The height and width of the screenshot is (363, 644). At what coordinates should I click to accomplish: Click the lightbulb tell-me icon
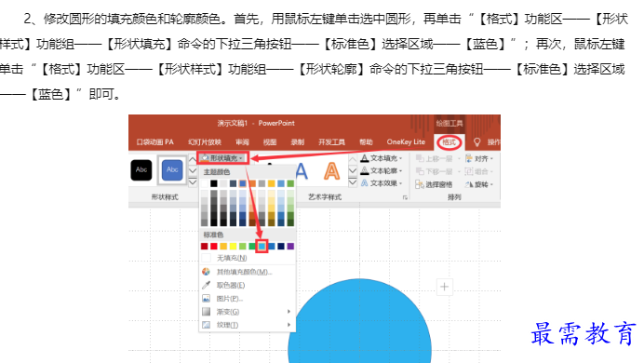tap(476, 142)
